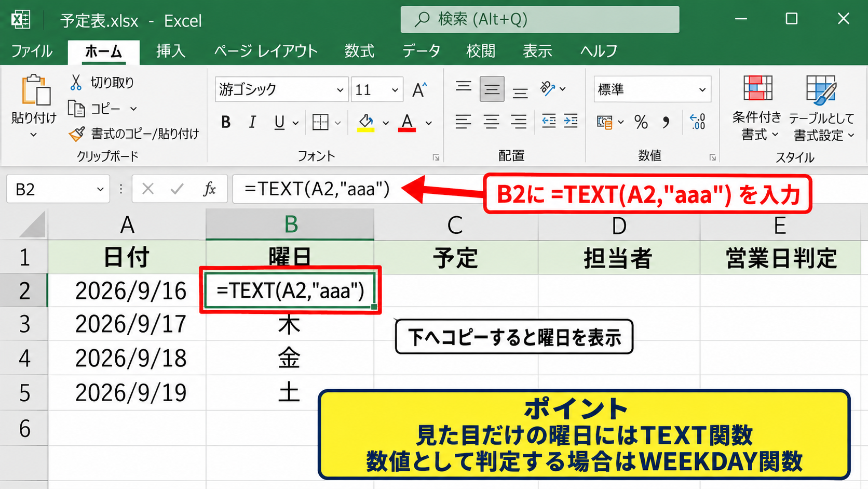Click the fill color paint bucket icon
This screenshot has height=489, width=868.
(x=365, y=123)
